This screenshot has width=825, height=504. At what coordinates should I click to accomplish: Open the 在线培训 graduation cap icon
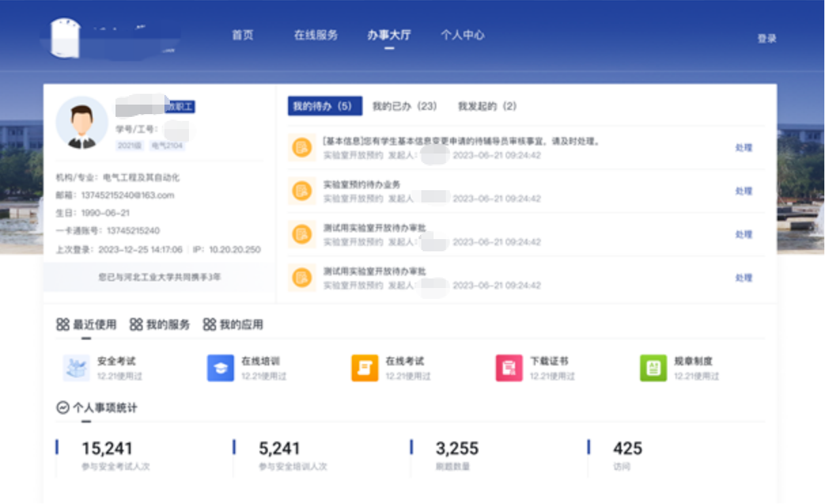pyautogui.click(x=220, y=368)
